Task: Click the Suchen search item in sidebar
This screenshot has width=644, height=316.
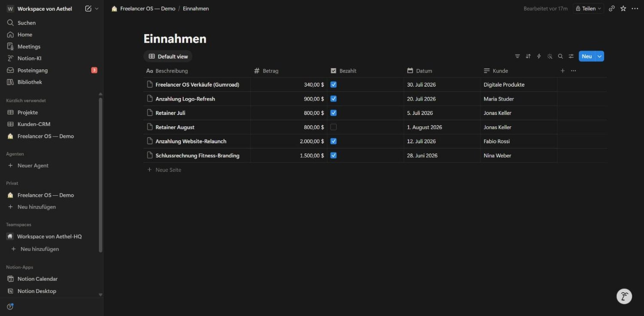Action: pos(52,23)
